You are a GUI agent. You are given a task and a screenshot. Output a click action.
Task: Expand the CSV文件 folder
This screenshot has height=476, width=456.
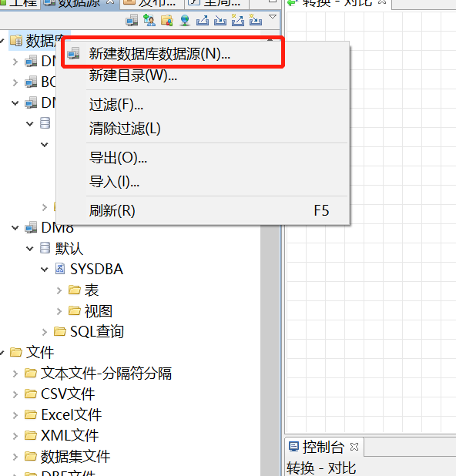pos(15,394)
